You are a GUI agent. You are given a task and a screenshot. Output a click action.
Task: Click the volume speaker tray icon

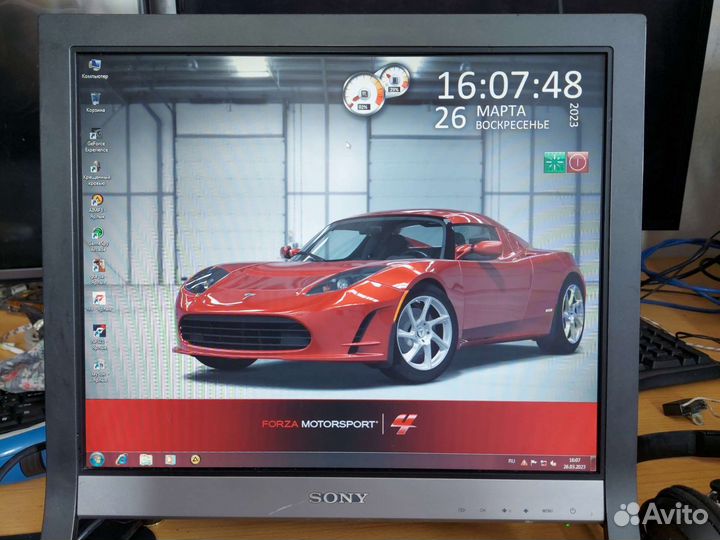[553, 463]
